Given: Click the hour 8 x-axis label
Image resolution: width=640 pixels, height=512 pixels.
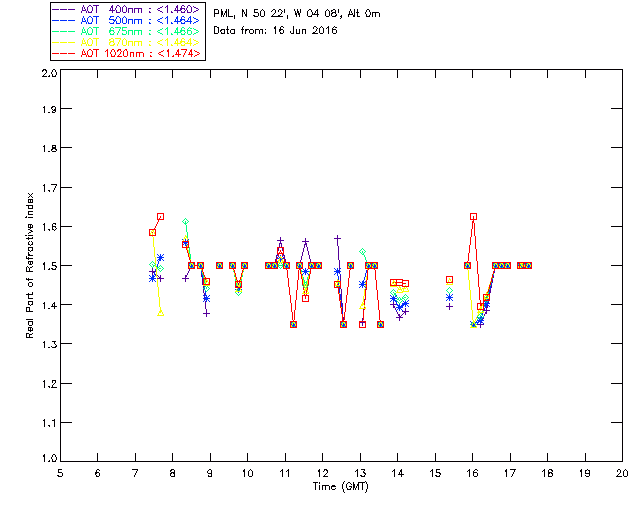Looking at the screenshot, I should (x=173, y=473).
